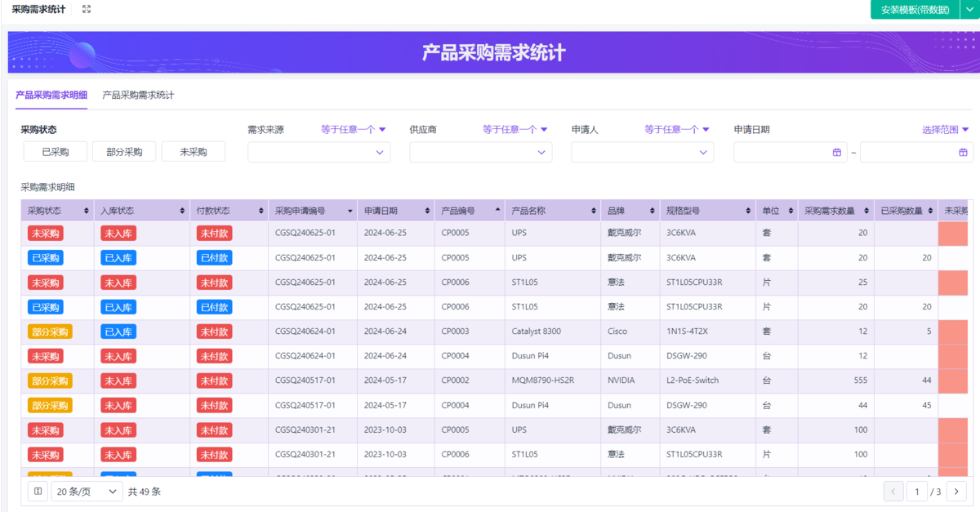
Task: Change the 20 条/页 page size dropdown
Action: [87, 492]
